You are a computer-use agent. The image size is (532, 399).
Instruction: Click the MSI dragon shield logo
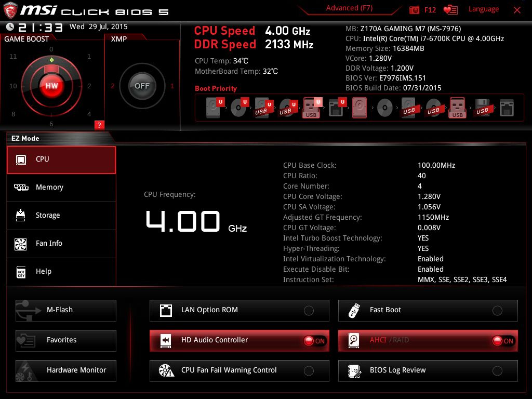pos(10,10)
